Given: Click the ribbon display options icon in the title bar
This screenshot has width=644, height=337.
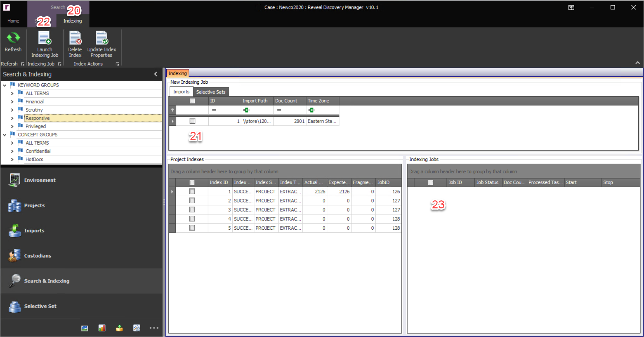Looking at the screenshot, I should 571,7.
